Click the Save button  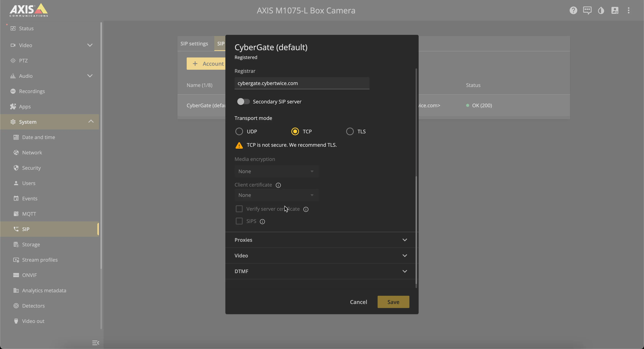[393, 302]
